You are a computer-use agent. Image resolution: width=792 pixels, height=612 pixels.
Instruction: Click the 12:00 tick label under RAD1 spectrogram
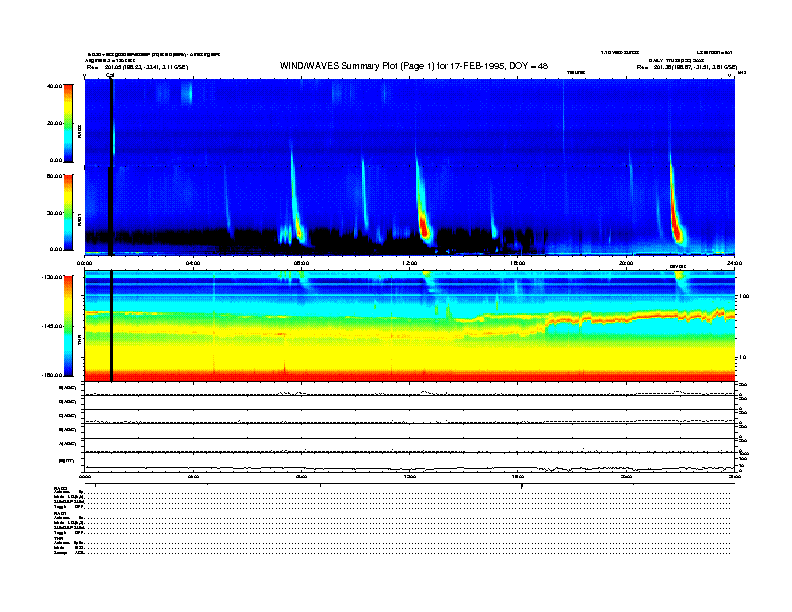[410, 263]
